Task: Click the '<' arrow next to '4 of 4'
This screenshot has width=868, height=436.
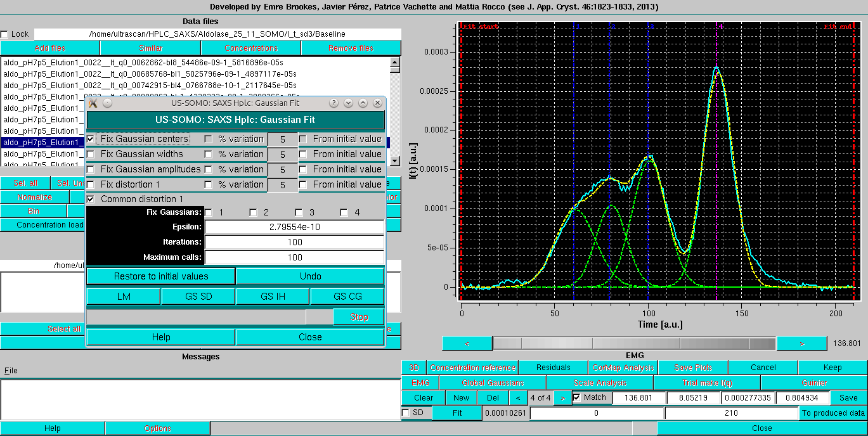Action: click(519, 397)
